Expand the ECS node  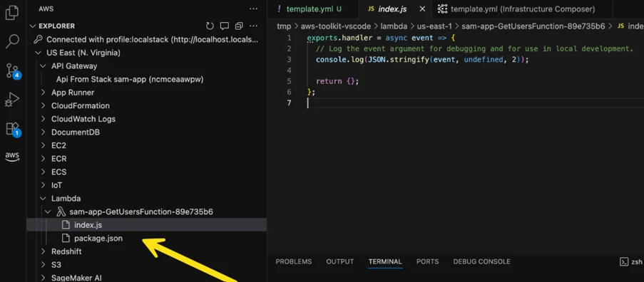[43, 172]
